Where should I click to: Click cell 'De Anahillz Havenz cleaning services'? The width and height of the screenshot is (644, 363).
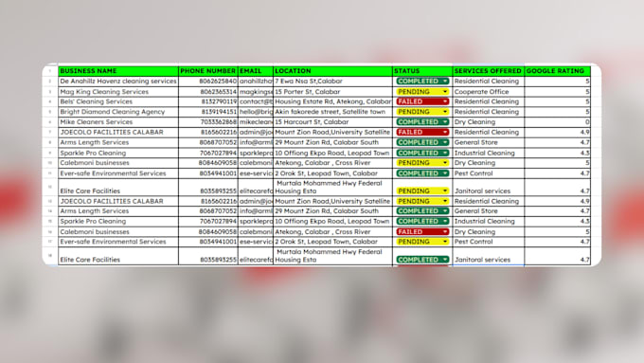click(x=118, y=81)
